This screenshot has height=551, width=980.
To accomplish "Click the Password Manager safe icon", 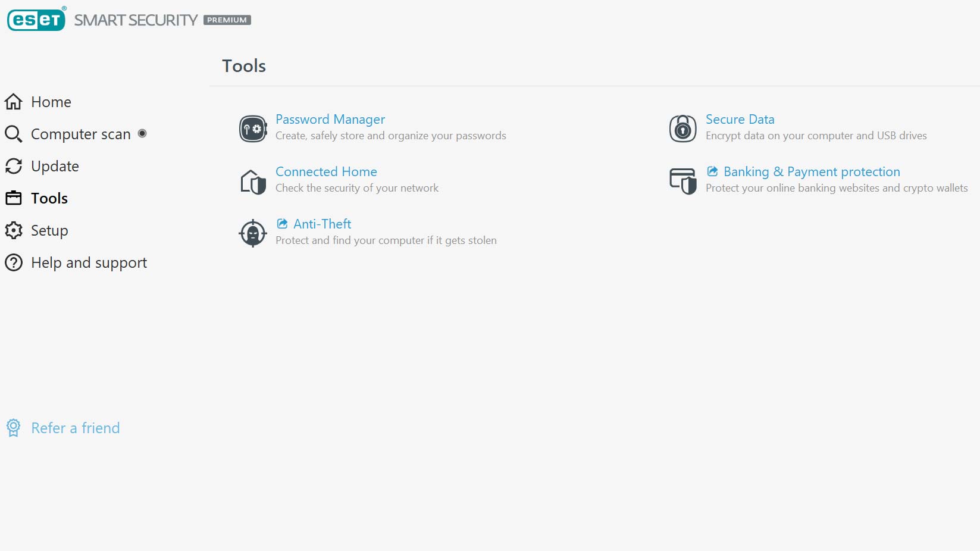I will coord(253,129).
